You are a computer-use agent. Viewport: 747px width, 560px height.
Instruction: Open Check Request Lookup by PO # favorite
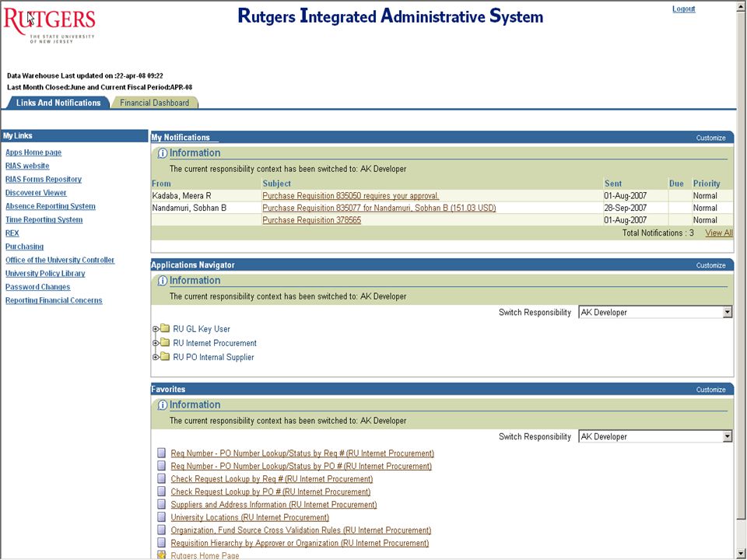click(271, 492)
